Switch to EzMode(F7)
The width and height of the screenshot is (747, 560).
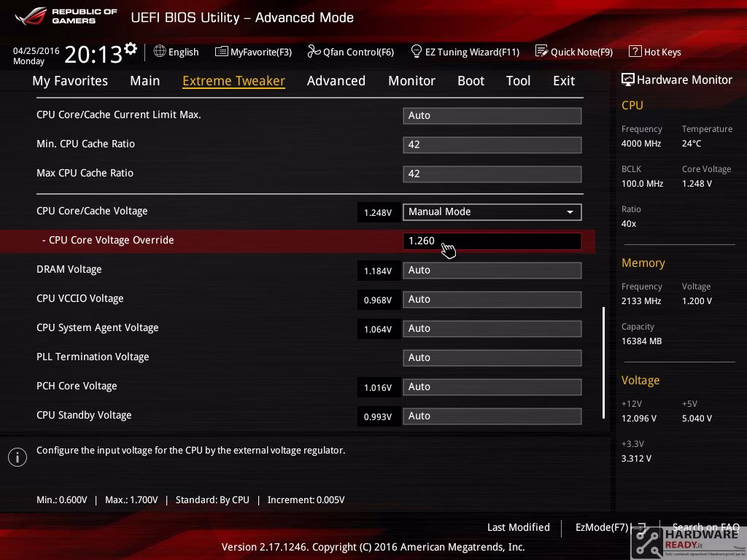[602, 527]
